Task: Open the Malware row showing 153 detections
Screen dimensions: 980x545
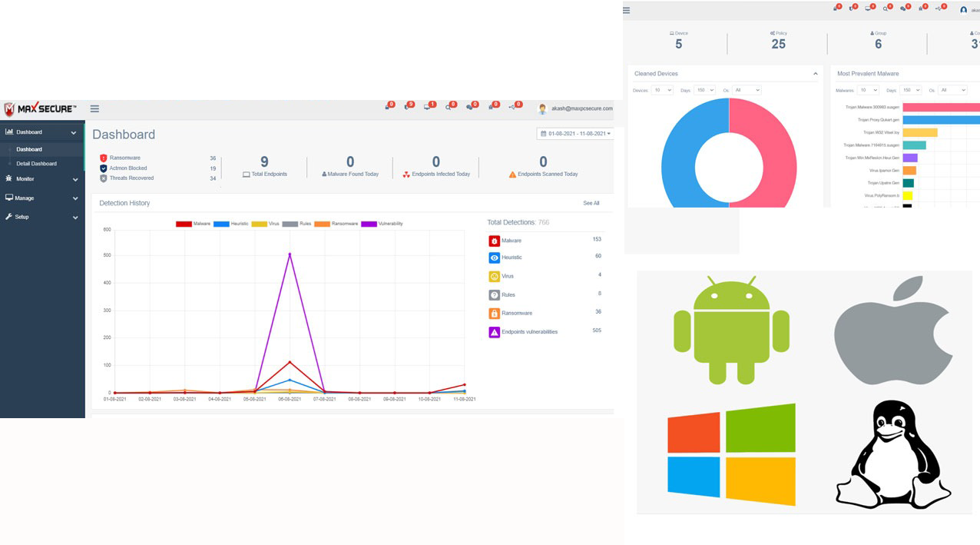Action: click(545, 241)
